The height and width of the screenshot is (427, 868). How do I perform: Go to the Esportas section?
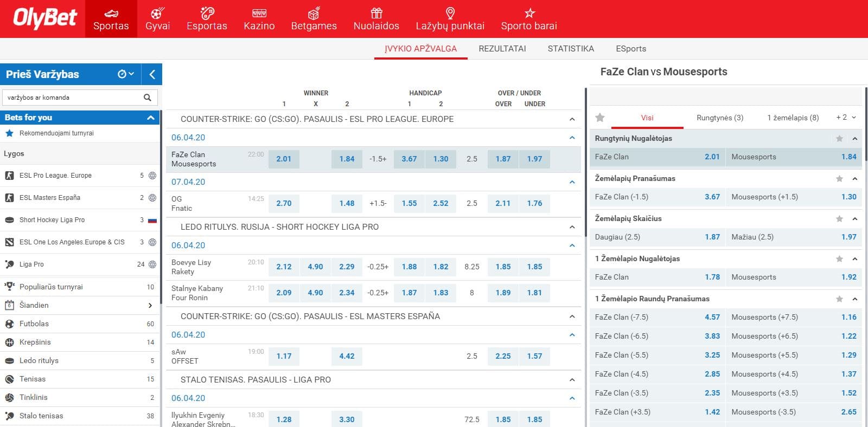coord(207,19)
